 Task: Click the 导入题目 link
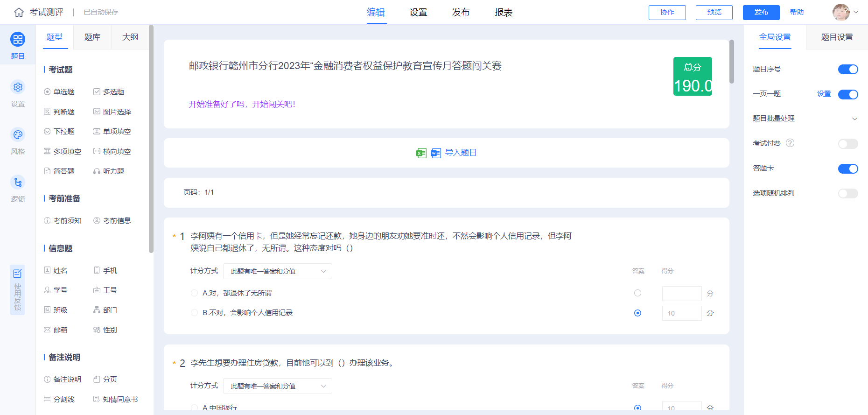coord(461,153)
